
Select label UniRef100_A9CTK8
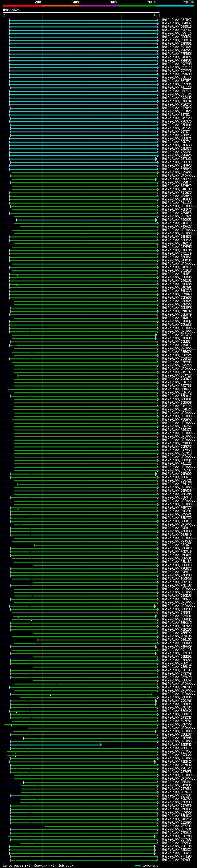click(x=177, y=768)
